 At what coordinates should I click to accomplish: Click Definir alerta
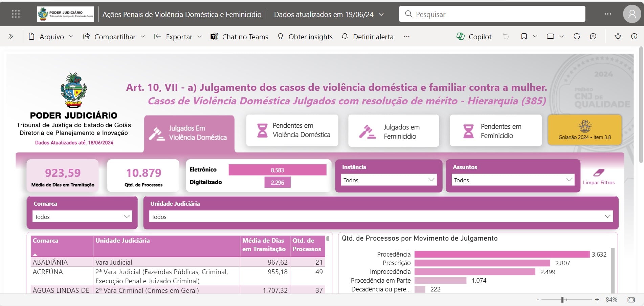point(368,37)
